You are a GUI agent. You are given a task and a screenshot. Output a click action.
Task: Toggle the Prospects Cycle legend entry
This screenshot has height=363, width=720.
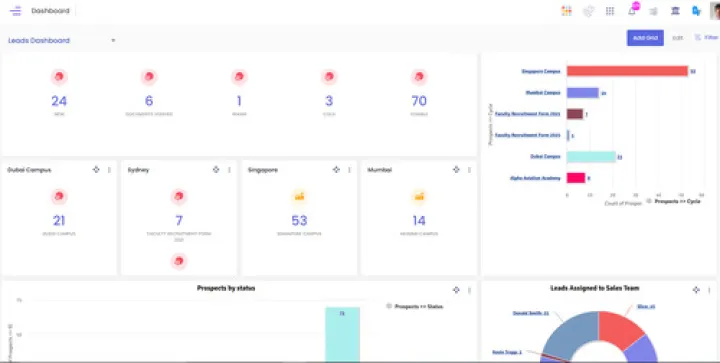(x=673, y=201)
